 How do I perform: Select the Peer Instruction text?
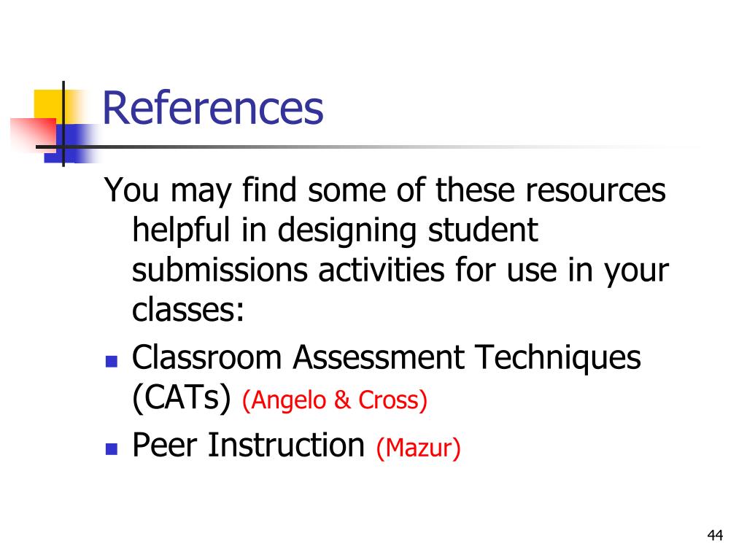248,445
